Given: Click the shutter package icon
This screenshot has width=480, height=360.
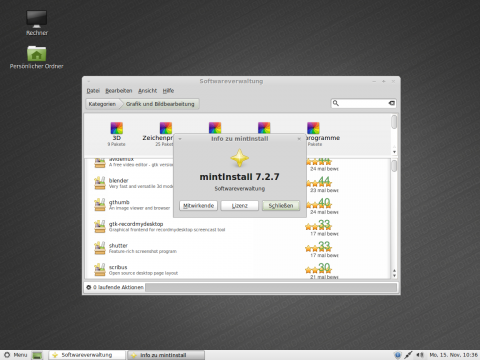Looking at the screenshot, I should click(100, 248).
